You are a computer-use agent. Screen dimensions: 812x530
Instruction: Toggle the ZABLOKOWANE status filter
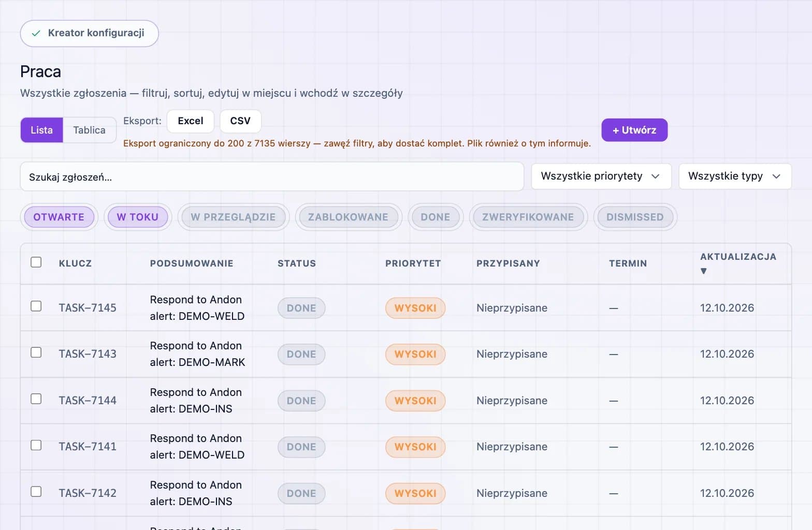coord(348,217)
